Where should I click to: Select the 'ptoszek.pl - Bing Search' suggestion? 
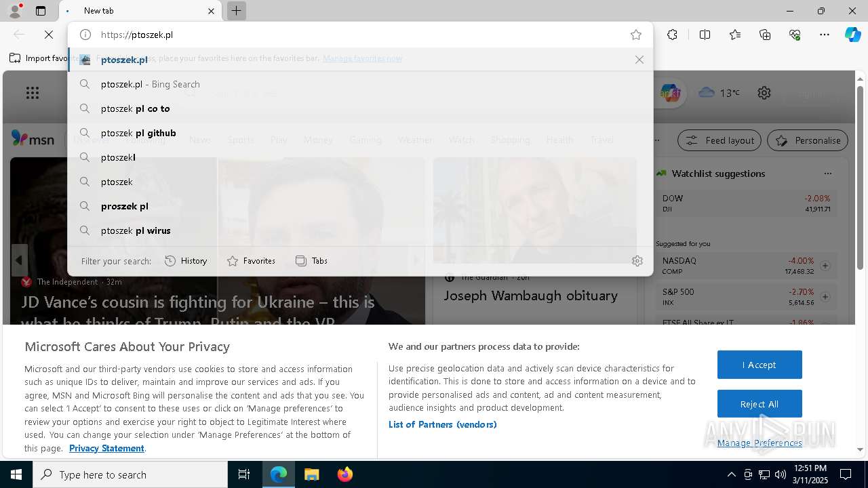[x=360, y=84]
